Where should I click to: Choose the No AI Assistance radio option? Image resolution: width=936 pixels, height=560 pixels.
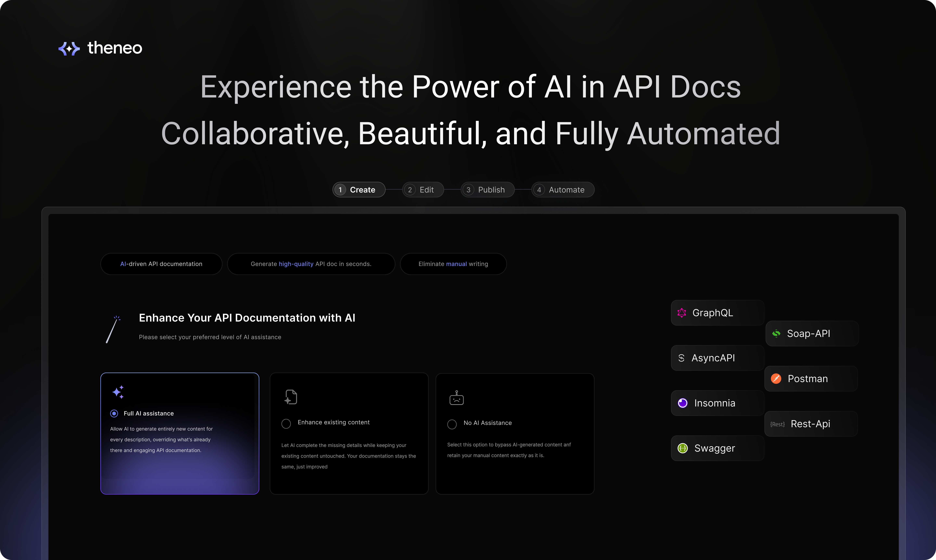[452, 424]
